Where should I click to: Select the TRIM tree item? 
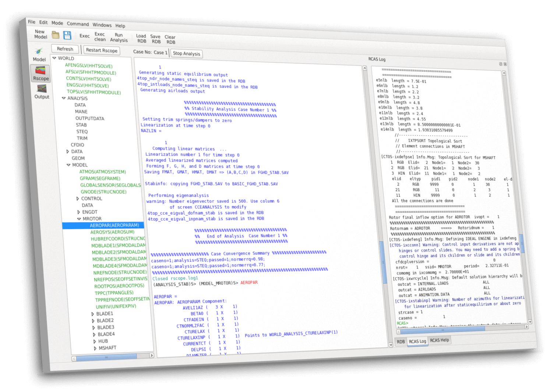[82, 138]
